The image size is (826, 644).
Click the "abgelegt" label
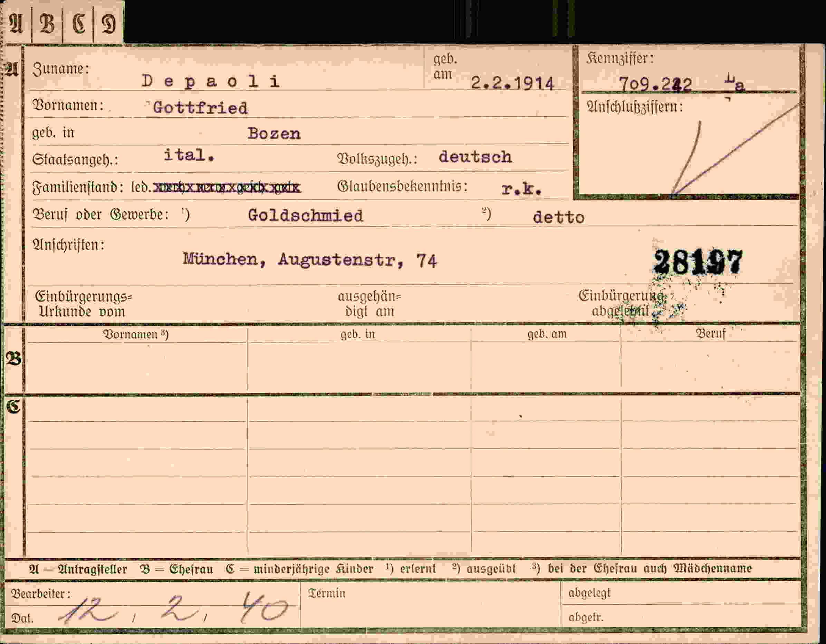(589, 593)
